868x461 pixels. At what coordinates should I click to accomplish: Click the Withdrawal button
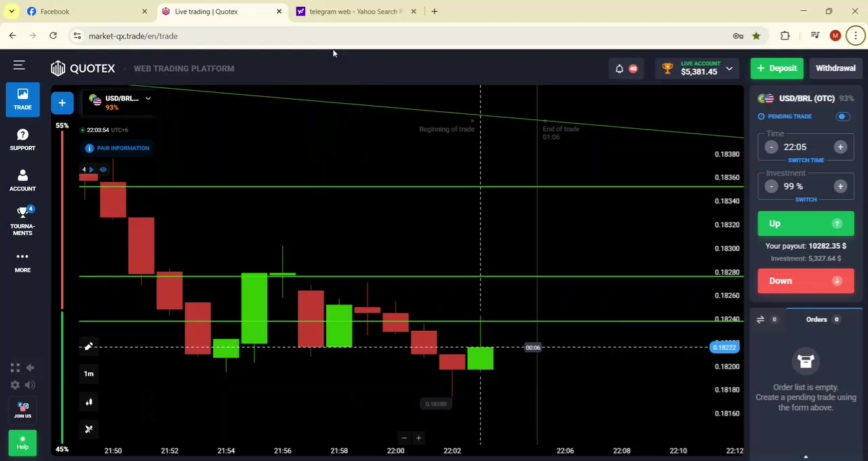click(x=835, y=68)
